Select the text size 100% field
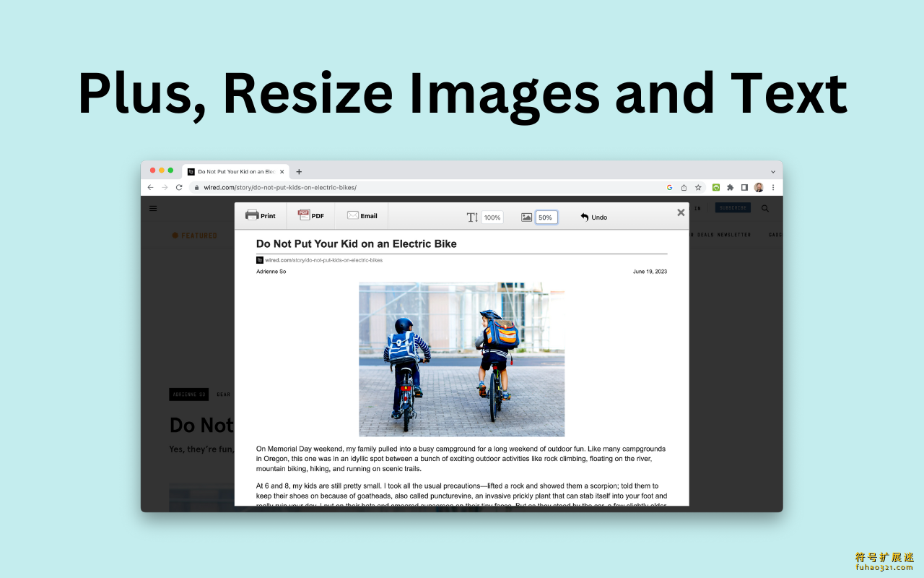Screen dimensions: 924x578 point(492,217)
